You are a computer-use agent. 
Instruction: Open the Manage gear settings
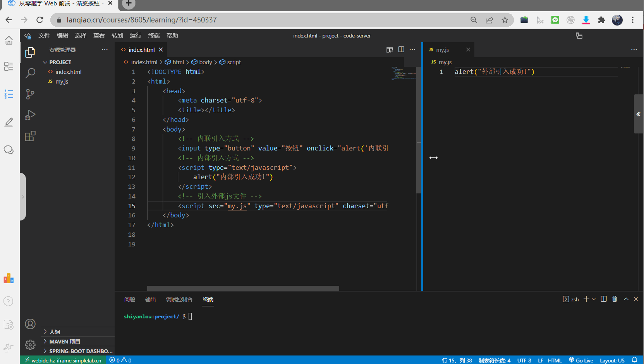click(x=30, y=345)
